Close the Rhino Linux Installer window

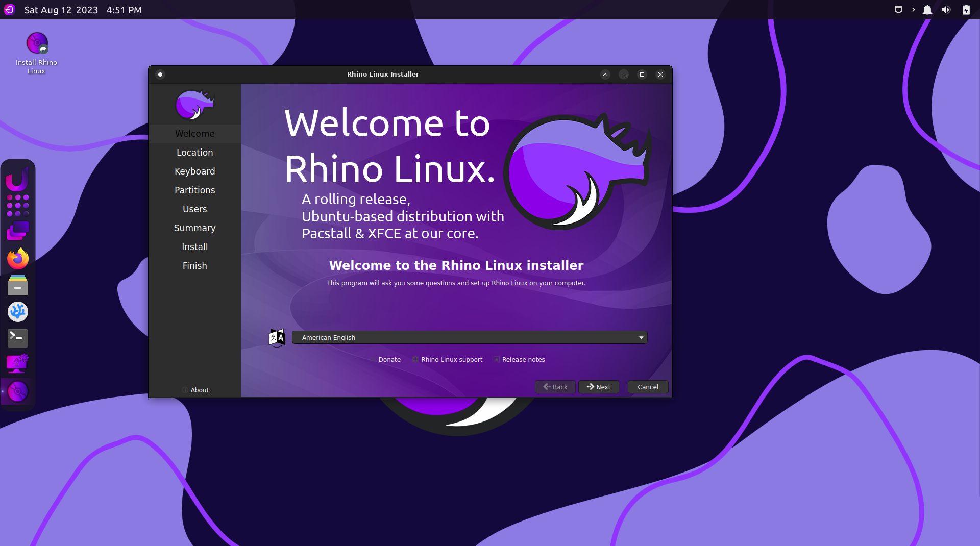pos(660,75)
